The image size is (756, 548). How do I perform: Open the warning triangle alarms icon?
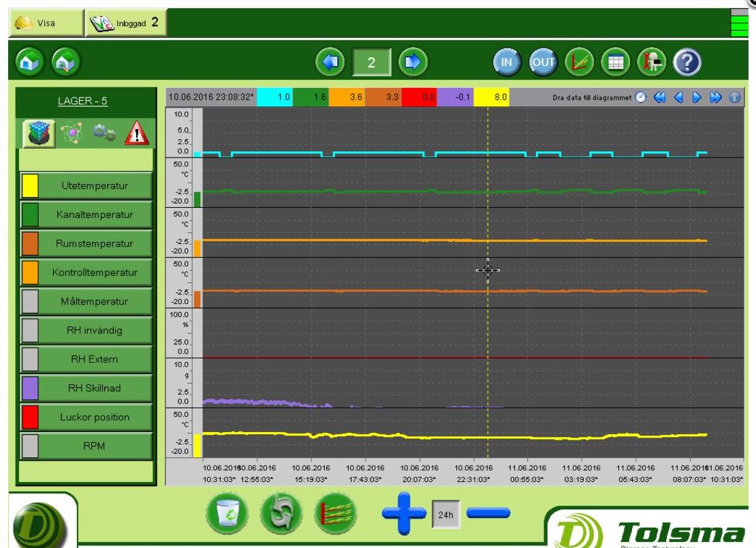click(x=137, y=133)
